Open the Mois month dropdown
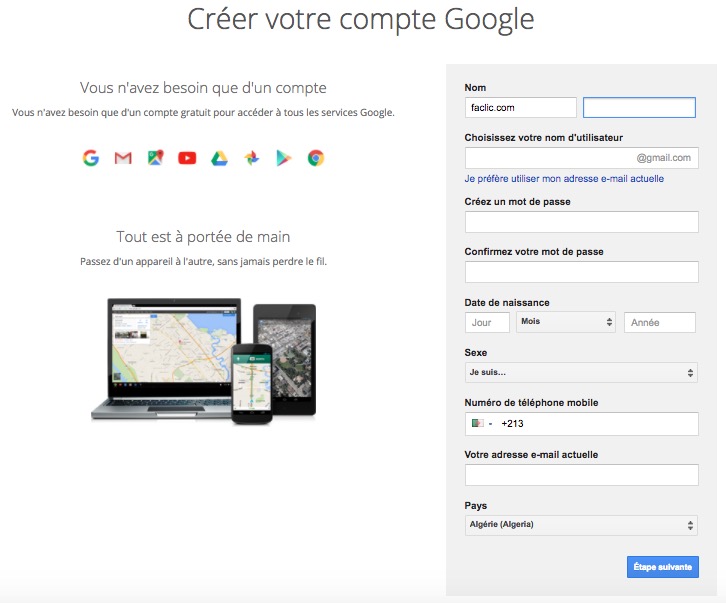The width and height of the screenshot is (726, 603). point(566,322)
